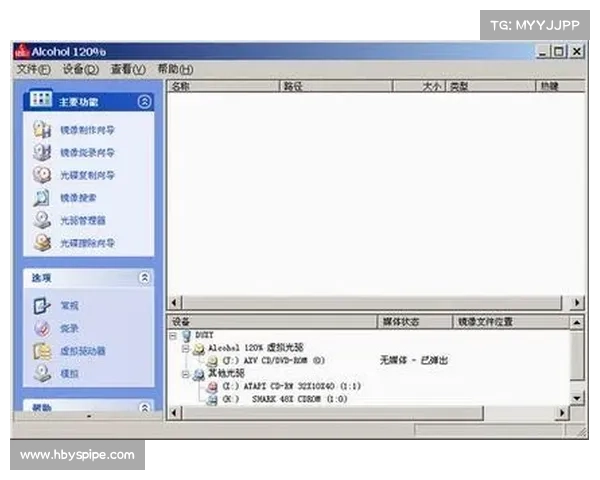This screenshot has height=480, width=600.
Task: Select the DUXY computer icon in device tree
Action: 186,336
